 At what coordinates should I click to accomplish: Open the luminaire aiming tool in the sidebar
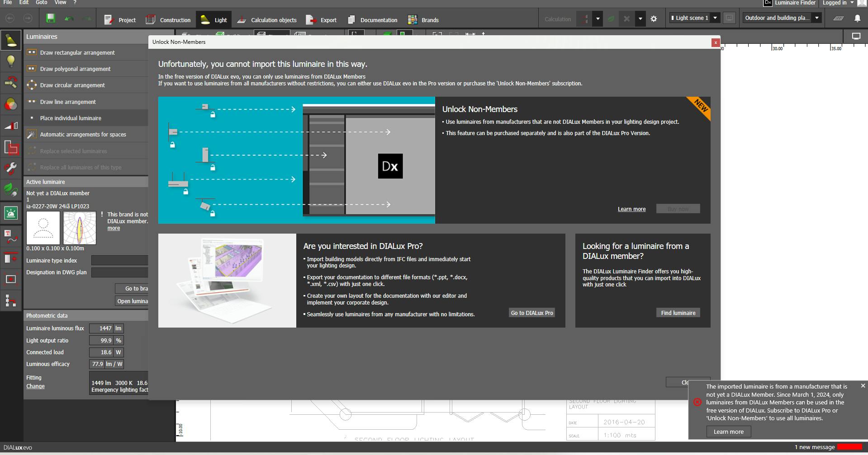pos(11,82)
